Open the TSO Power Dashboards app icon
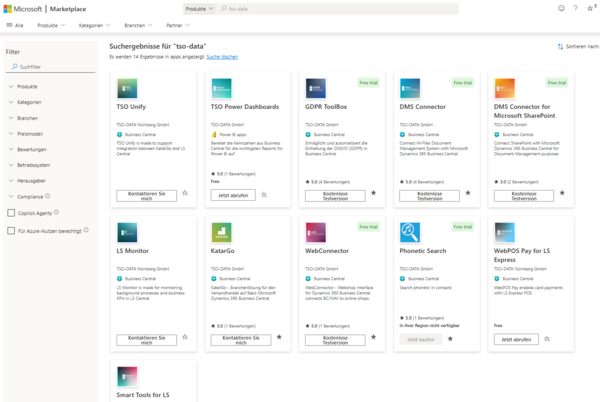600x402 pixels. click(222, 88)
